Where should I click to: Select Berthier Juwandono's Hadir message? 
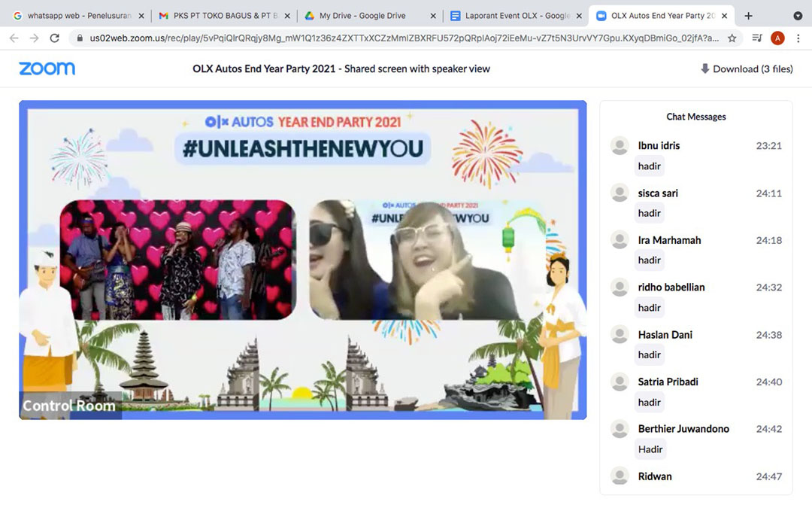pyautogui.click(x=650, y=449)
